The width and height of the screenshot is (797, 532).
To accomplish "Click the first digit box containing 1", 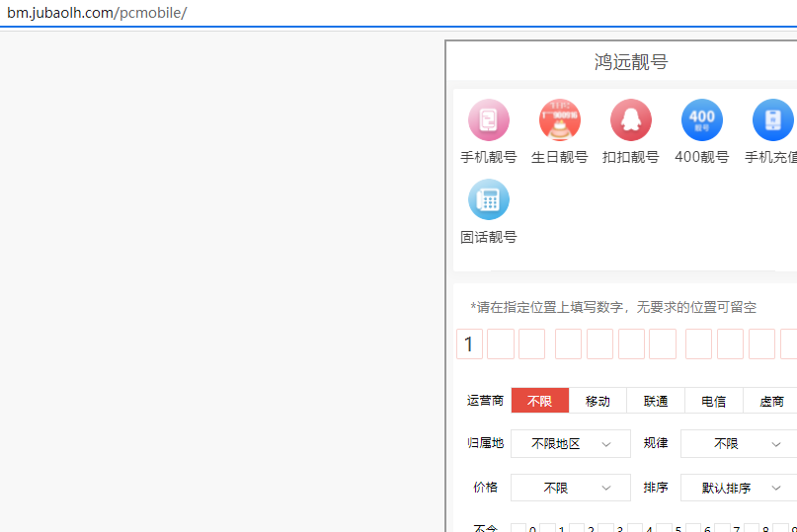I will click(x=469, y=344).
